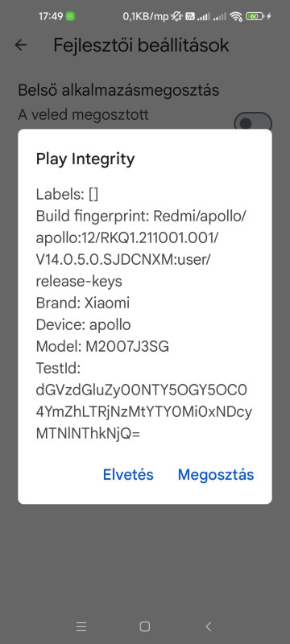Select the Play Integrity dialog title
The width and height of the screenshot is (290, 644).
pos(85,159)
